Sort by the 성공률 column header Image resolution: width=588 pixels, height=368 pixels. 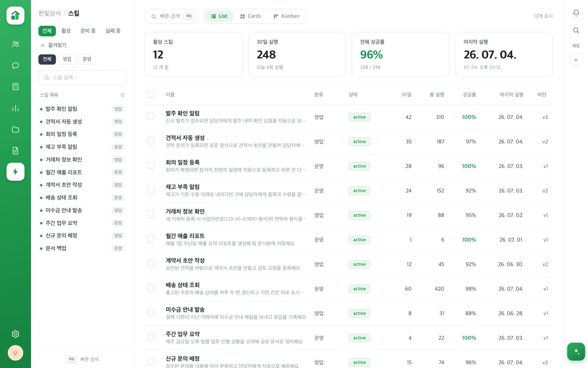pyautogui.click(x=469, y=95)
